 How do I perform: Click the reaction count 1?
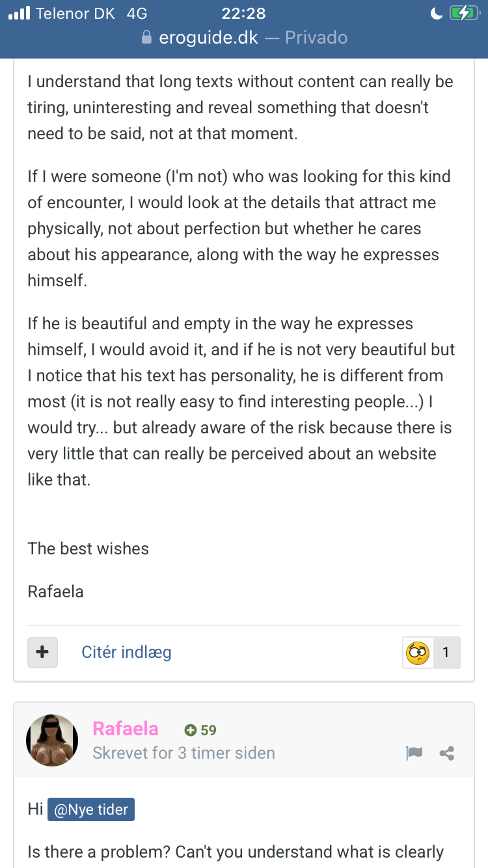[x=446, y=652]
